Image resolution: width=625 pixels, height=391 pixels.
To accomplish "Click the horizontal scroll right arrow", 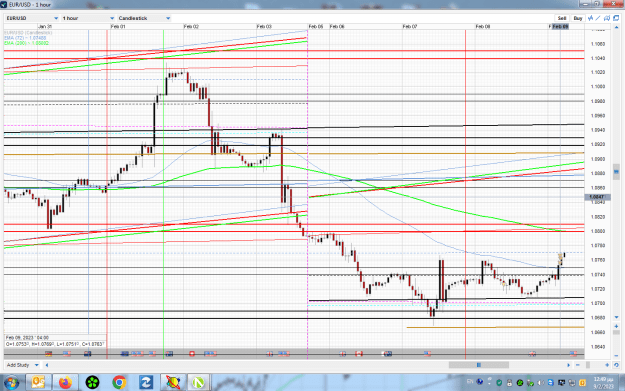I will 568,365.
